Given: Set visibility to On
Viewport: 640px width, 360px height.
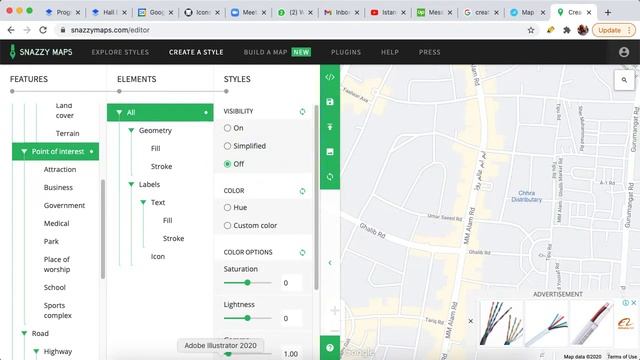Looking at the screenshot, I should click(x=227, y=128).
